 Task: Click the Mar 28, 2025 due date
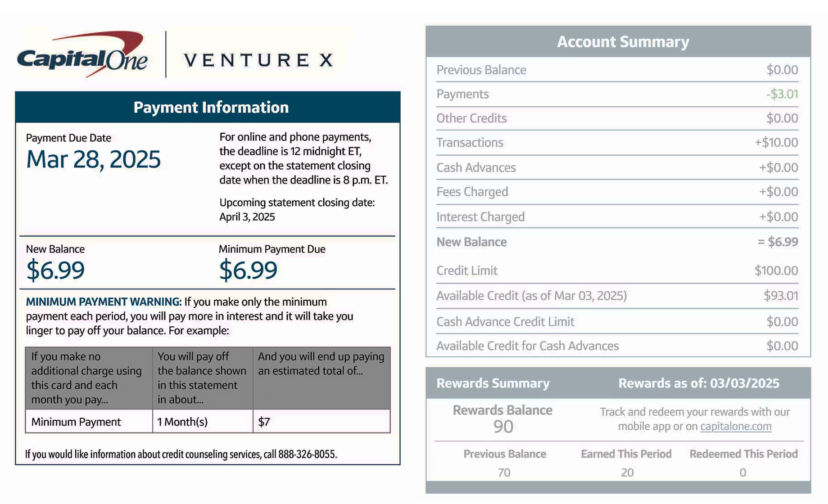click(93, 159)
